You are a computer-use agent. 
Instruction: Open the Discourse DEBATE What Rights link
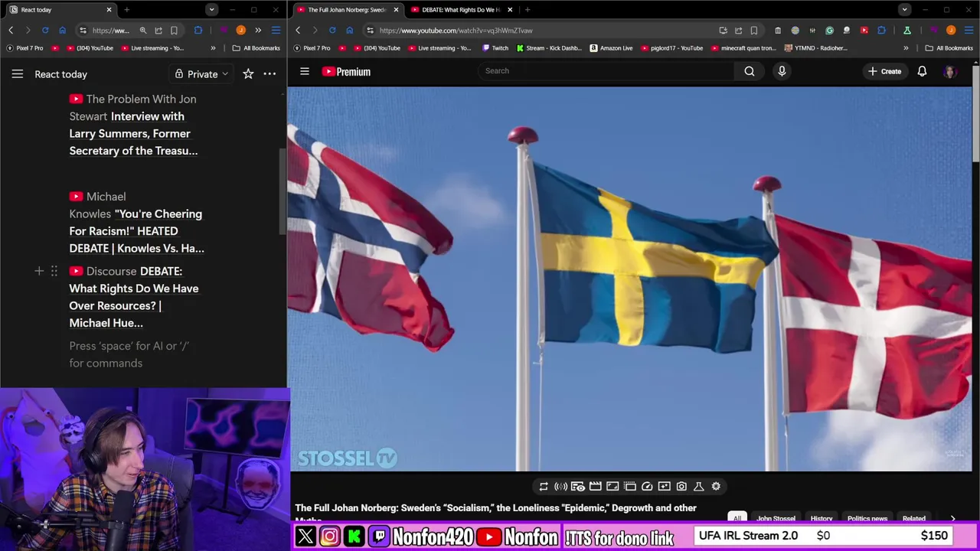[x=134, y=297]
